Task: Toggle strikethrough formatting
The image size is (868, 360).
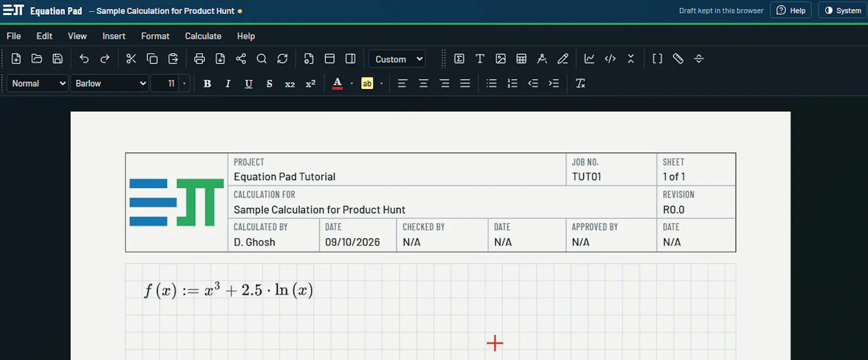Action: pos(269,83)
